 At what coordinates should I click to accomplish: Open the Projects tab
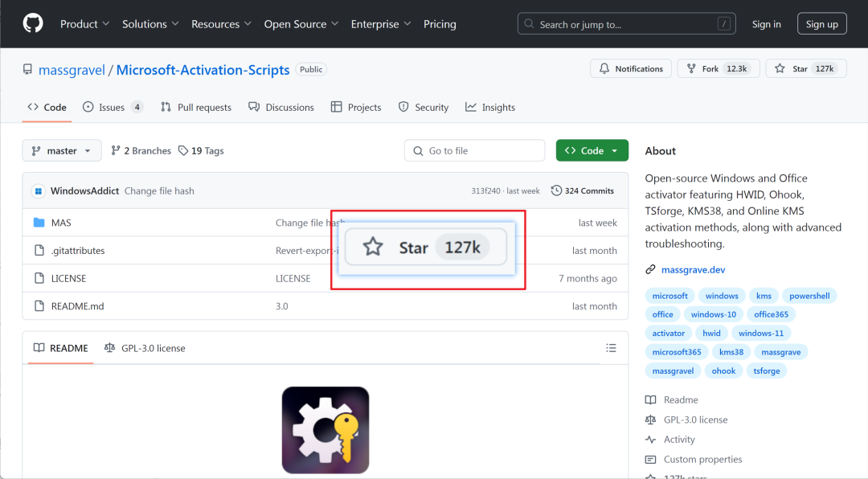click(x=356, y=108)
